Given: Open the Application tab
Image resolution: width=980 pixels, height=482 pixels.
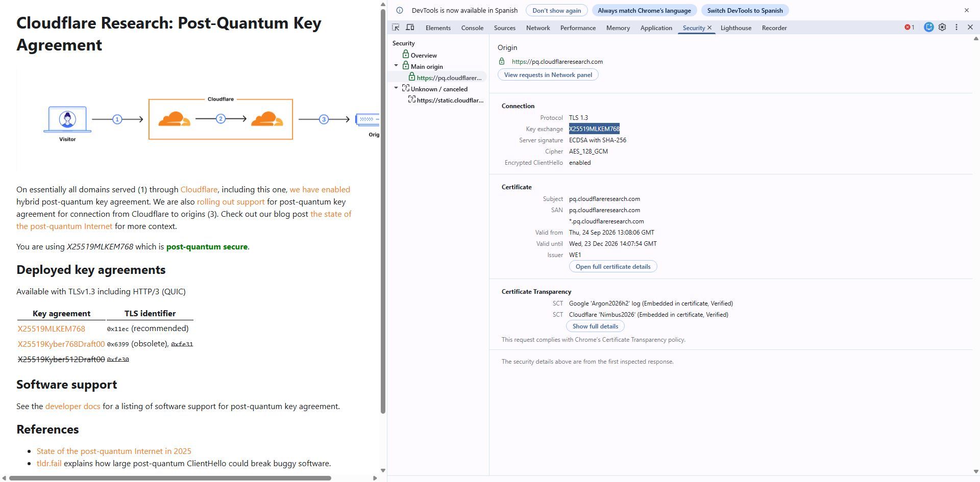Looking at the screenshot, I should (x=656, y=28).
